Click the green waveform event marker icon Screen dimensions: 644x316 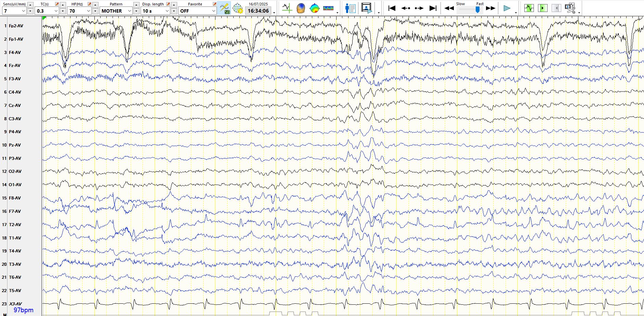click(529, 8)
